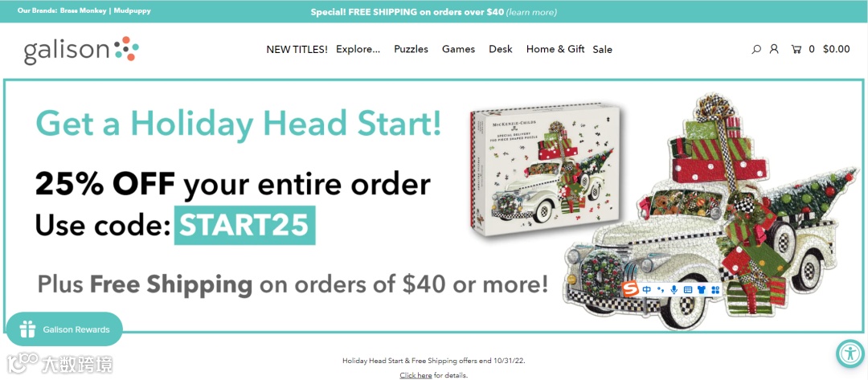
Task: Follow the Click here details link
Action: point(416,375)
